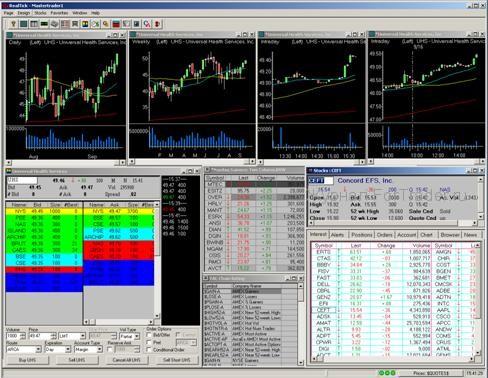Viewport: 488px width, 378px height.
Task: Click the striped list grid toolbar icon
Action: point(65,24)
